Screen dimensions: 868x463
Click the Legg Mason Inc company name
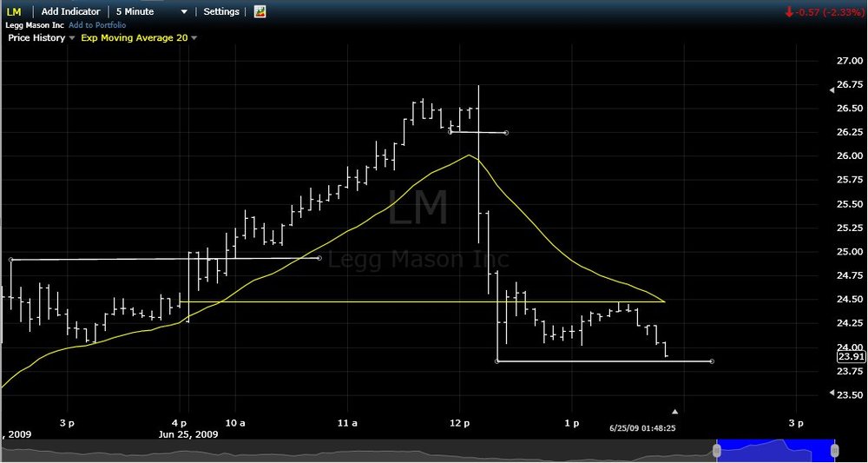pyautogui.click(x=36, y=25)
